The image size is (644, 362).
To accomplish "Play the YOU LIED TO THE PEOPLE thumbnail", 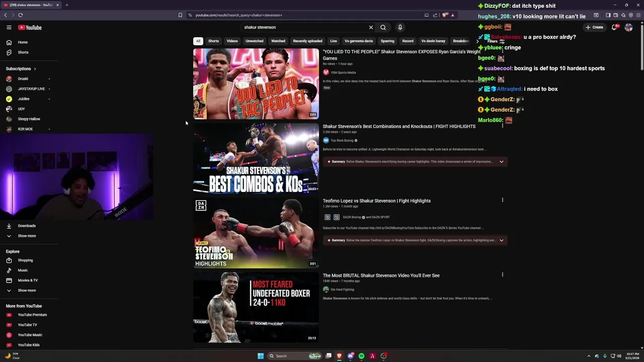I will 256,84.
